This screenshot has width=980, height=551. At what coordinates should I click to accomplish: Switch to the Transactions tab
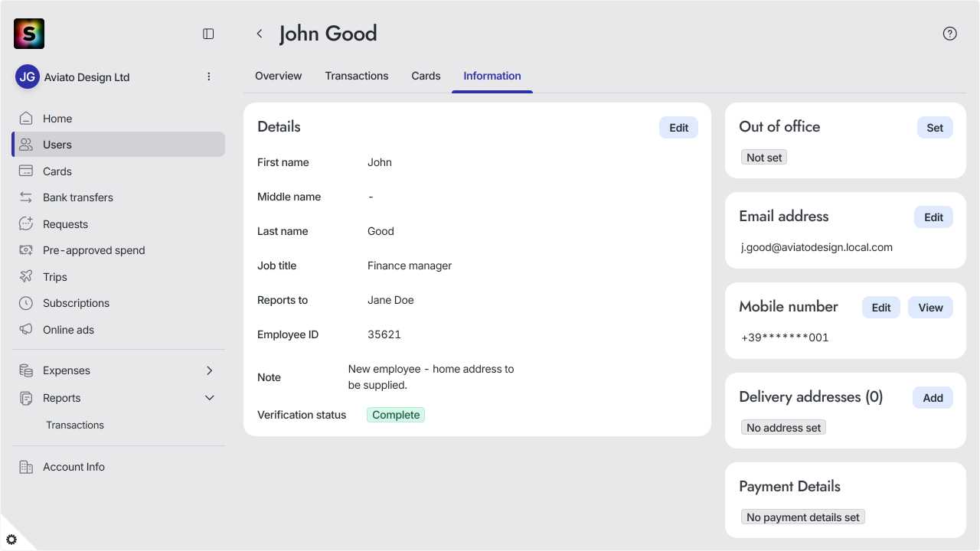click(x=357, y=76)
